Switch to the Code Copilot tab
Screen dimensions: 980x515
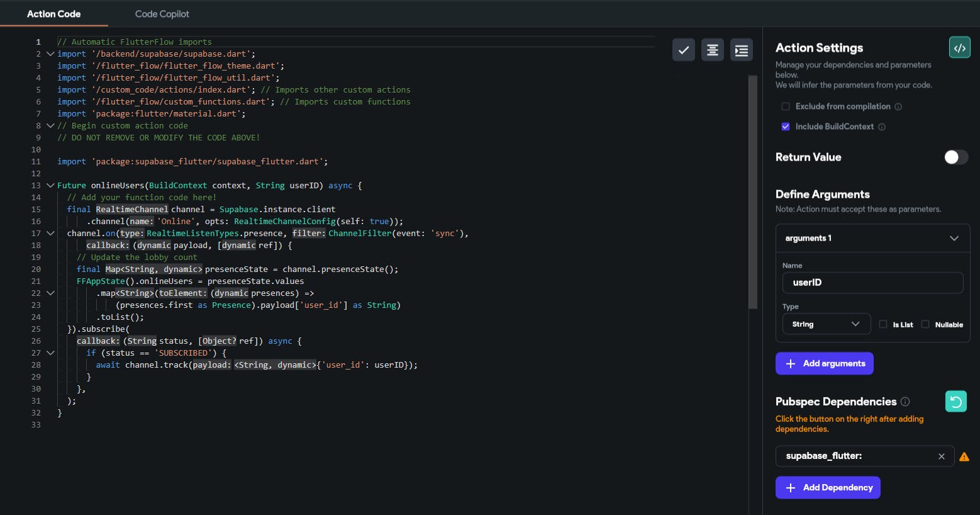click(x=162, y=14)
